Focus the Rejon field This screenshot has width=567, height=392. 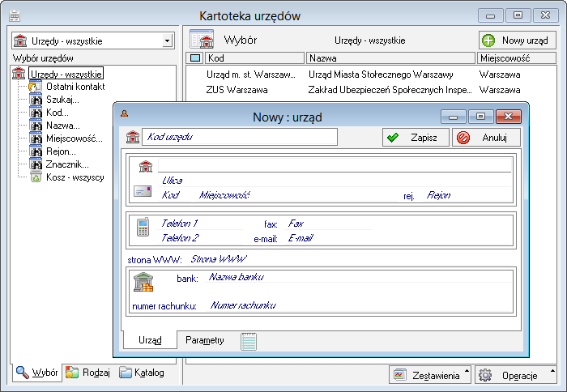pyautogui.click(x=467, y=195)
